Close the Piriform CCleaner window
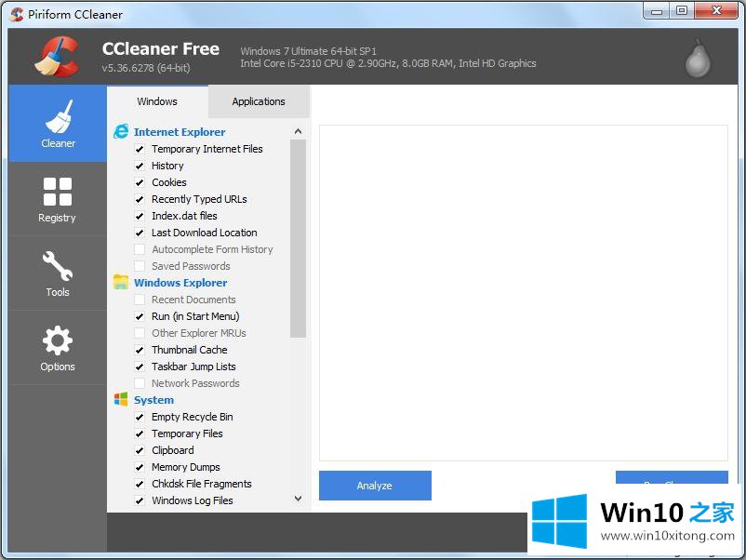Image resolution: width=746 pixels, height=560 pixels. point(716,10)
